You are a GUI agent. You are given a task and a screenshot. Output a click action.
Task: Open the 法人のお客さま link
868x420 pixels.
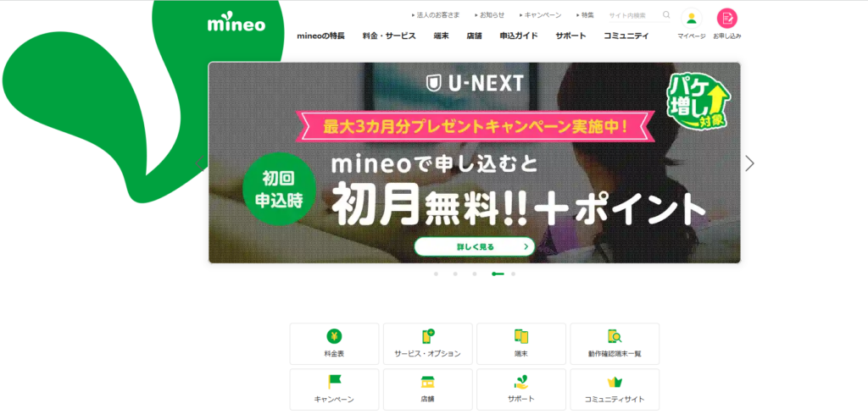(436, 15)
